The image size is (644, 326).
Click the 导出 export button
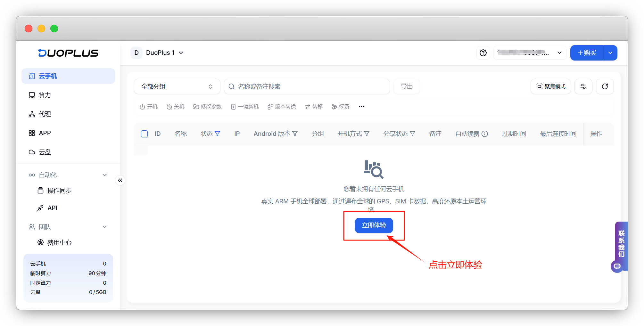point(407,86)
